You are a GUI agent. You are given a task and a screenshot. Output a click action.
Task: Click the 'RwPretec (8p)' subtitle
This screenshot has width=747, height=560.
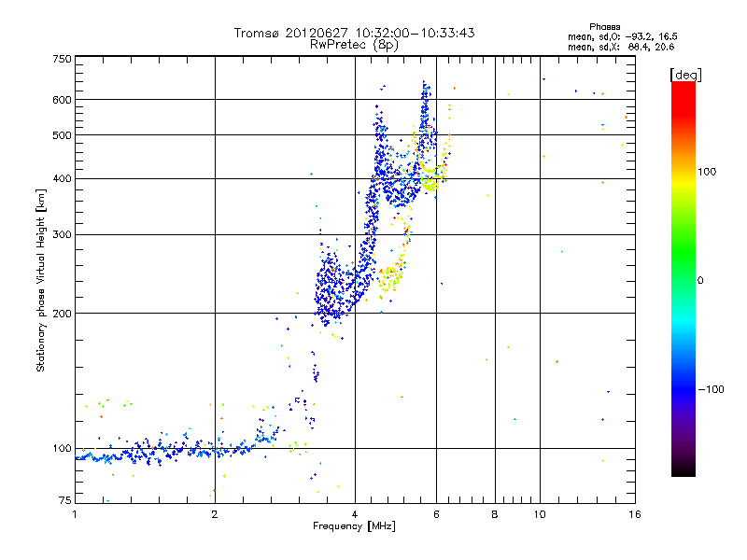[354, 45]
